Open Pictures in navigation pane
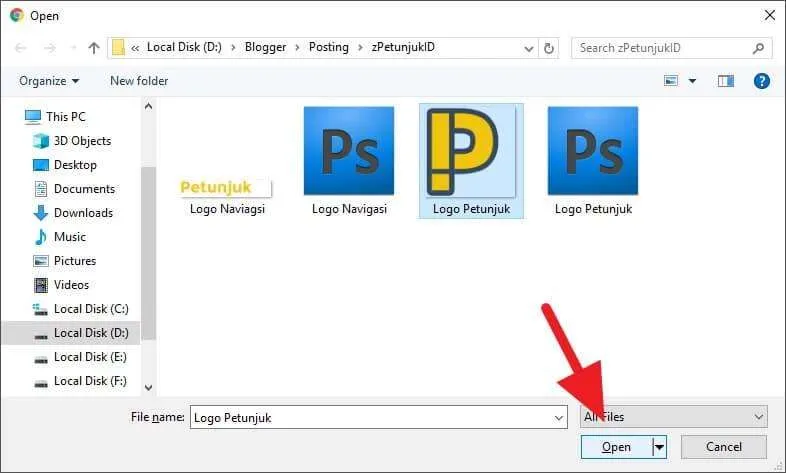The width and height of the screenshot is (786, 473). tap(64, 261)
